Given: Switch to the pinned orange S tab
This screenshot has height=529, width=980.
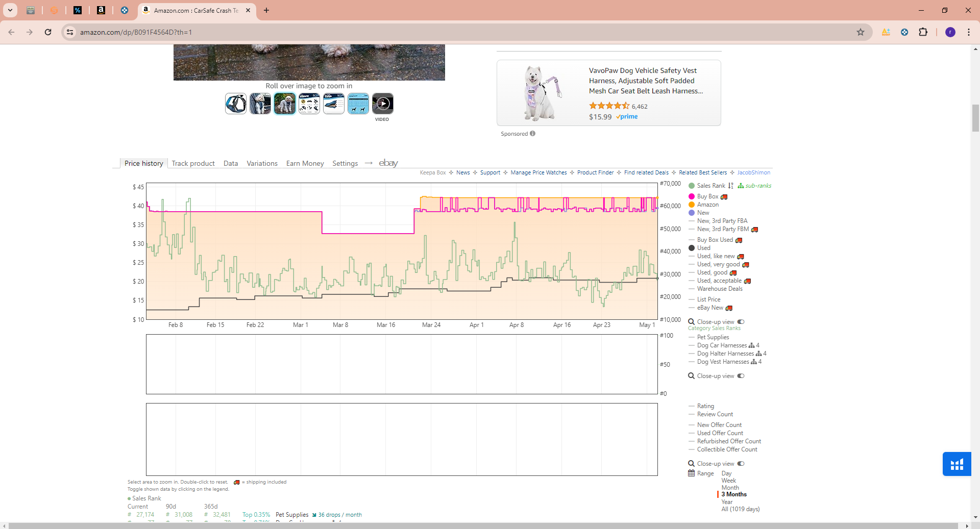Looking at the screenshot, I should 54,10.
